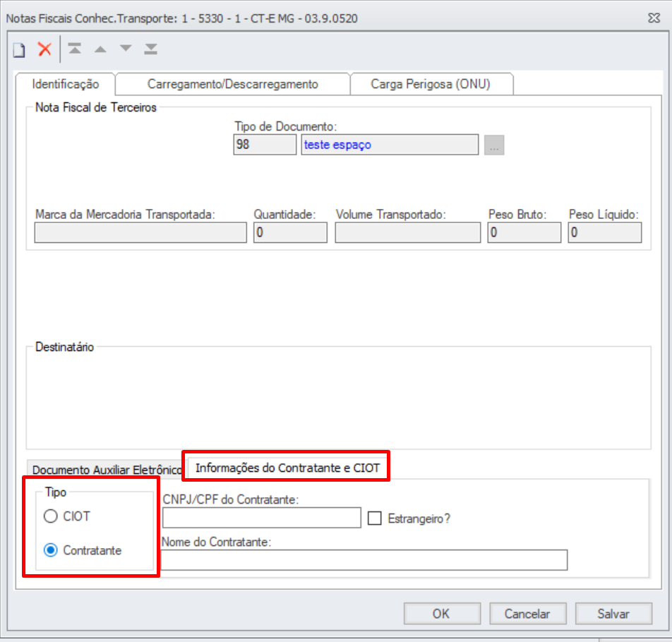This screenshot has height=642, width=672.
Task: Select the CIOT radio button
Action: (x=51, y=516)
